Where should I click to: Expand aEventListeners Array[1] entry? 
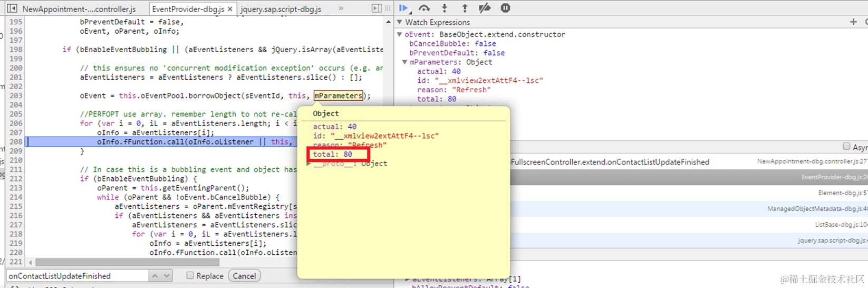click(407, 279)
